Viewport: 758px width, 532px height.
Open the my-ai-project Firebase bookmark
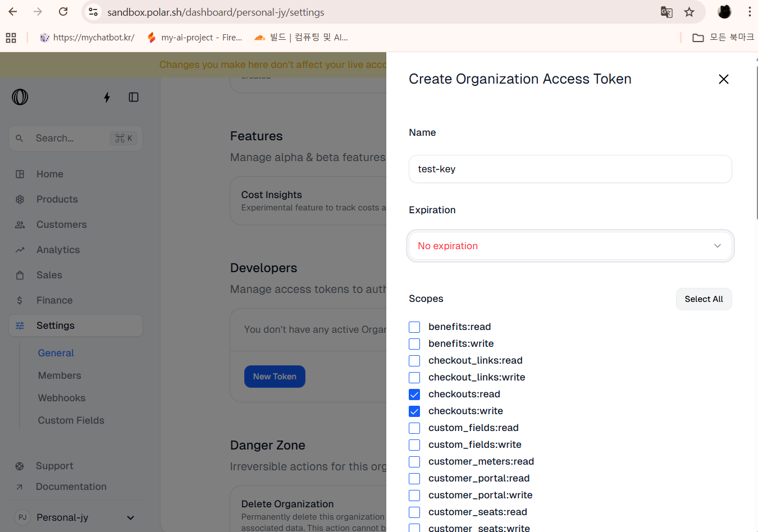tap(194, 38)
